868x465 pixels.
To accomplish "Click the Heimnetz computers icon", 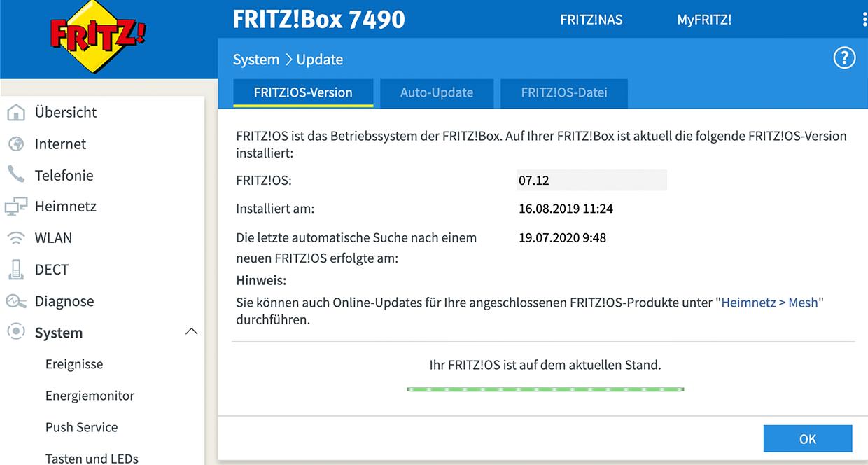I will (x=16, y=207).
